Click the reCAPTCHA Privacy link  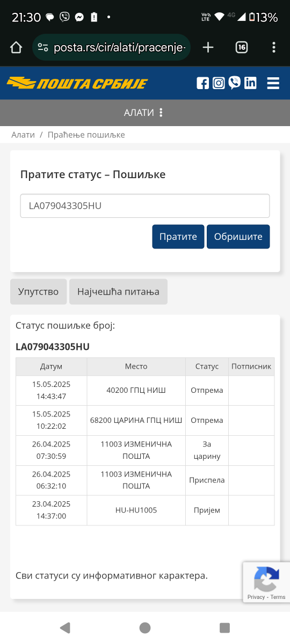click(256, 597)
